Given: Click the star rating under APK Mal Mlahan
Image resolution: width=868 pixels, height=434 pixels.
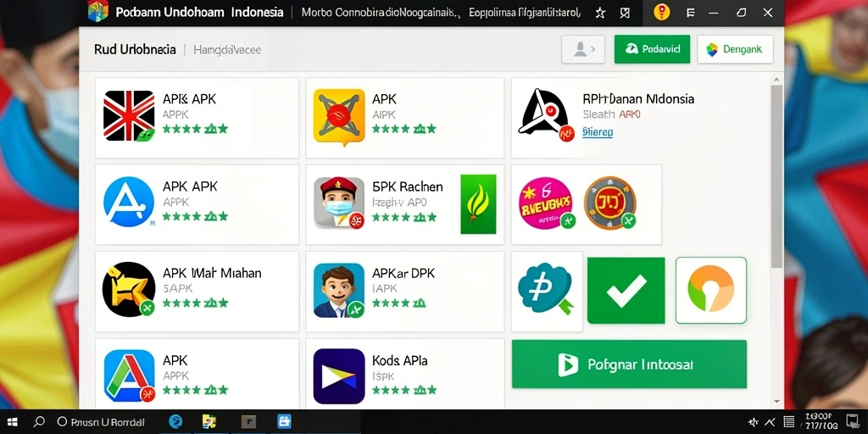Looking at the screenshot, I should (195, 303).
